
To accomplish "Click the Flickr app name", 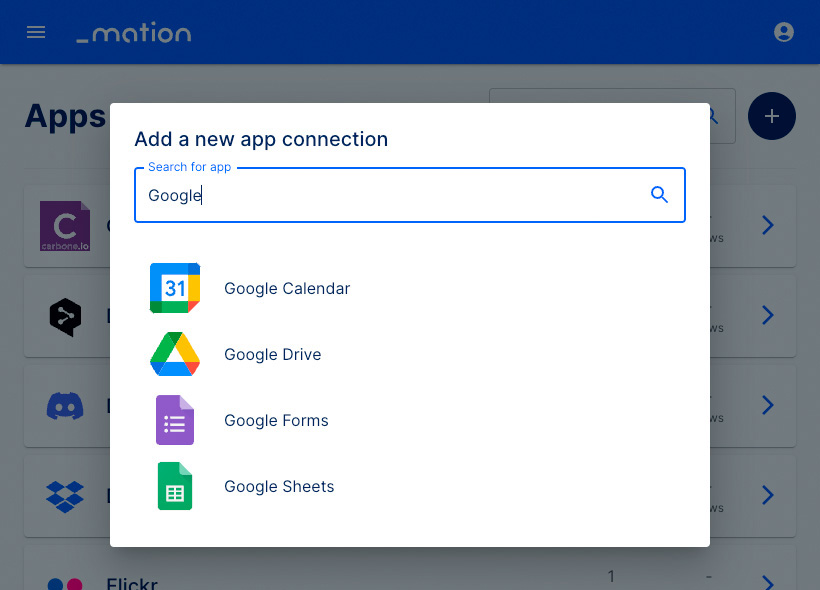I will click(132, 583).
